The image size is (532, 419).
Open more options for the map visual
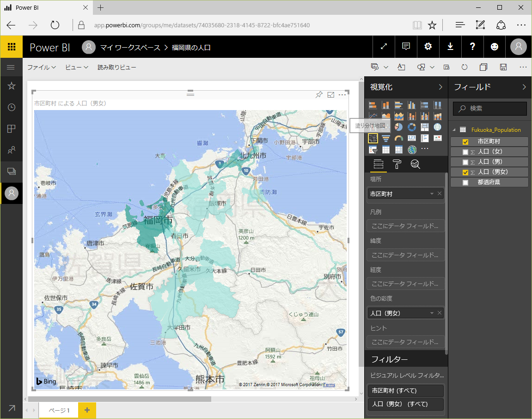(342, 95)
